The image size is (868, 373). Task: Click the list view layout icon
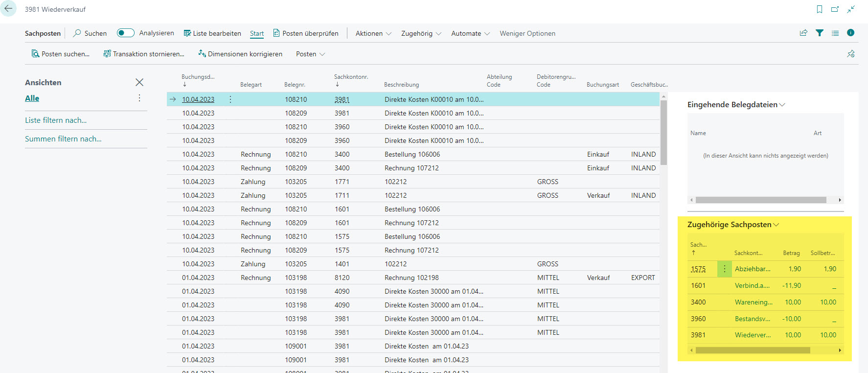[x=835, y=33]
